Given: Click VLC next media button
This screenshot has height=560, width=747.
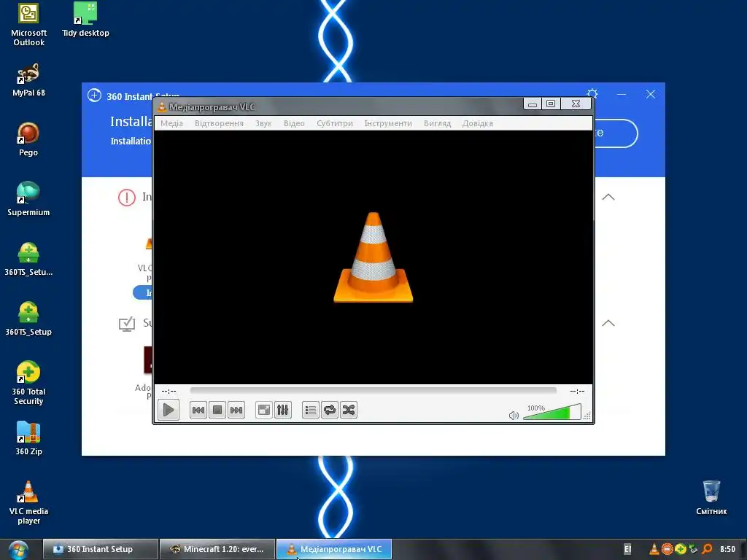Looking at the screenshot, I should click(x=236, y=410).
